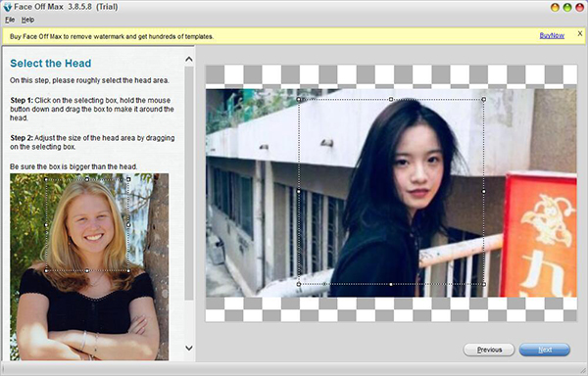The image size is (588, 376).
Task: Click the bottom-left handle of main selection box
Action: pos(299,284)
